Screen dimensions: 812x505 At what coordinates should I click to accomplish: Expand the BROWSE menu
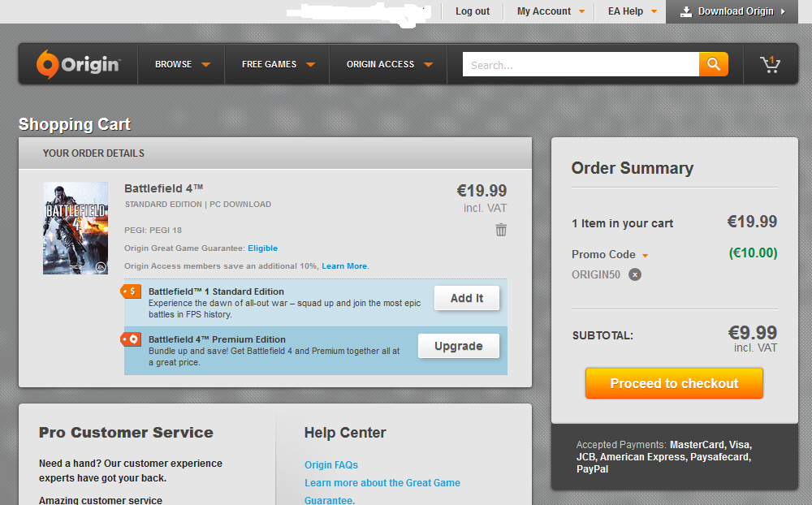tap(182, 64)
